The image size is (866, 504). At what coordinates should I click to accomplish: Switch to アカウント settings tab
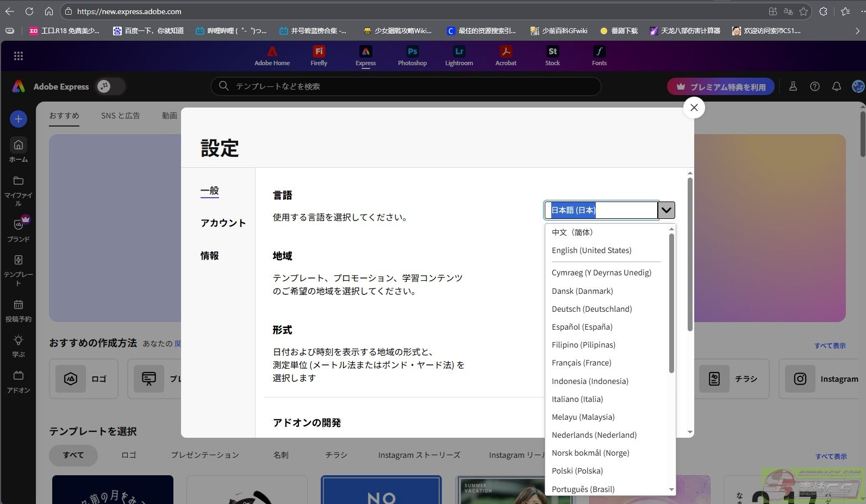tap(223, 223)
